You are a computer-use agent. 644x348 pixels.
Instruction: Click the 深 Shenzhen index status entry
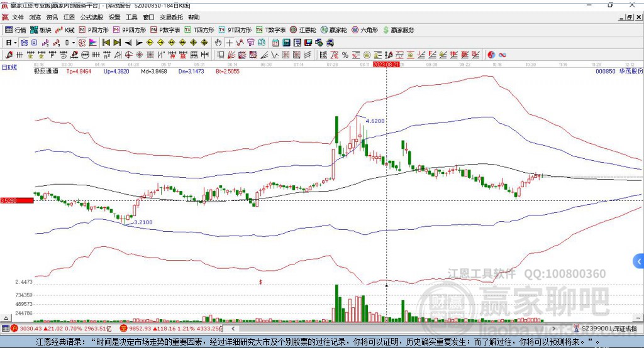tap(171, 329)
